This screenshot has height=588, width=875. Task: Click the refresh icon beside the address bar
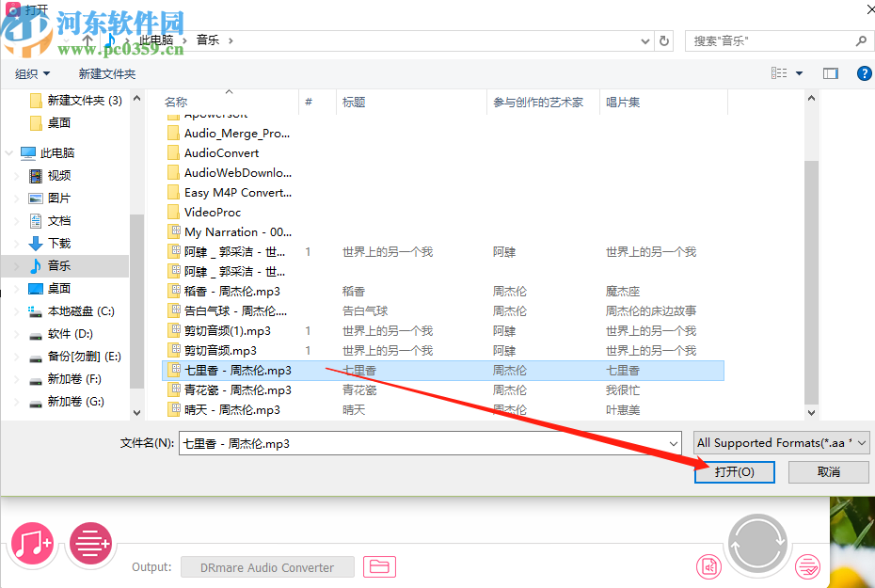[x=665, y=40]
